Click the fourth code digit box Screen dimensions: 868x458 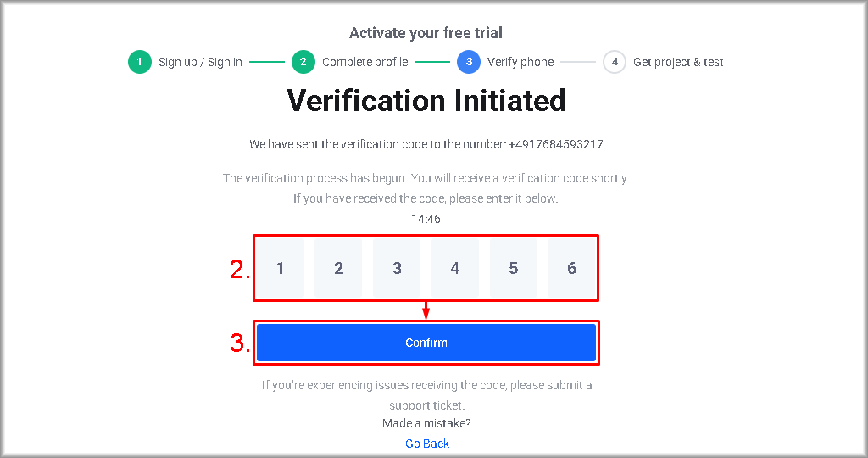[455, 268]
